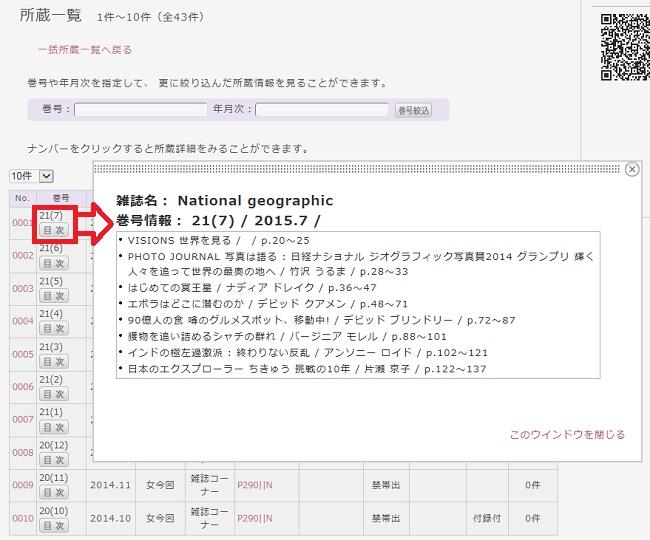
Task: Open holding detail No. 0006
Action: [x=23, y=387]
